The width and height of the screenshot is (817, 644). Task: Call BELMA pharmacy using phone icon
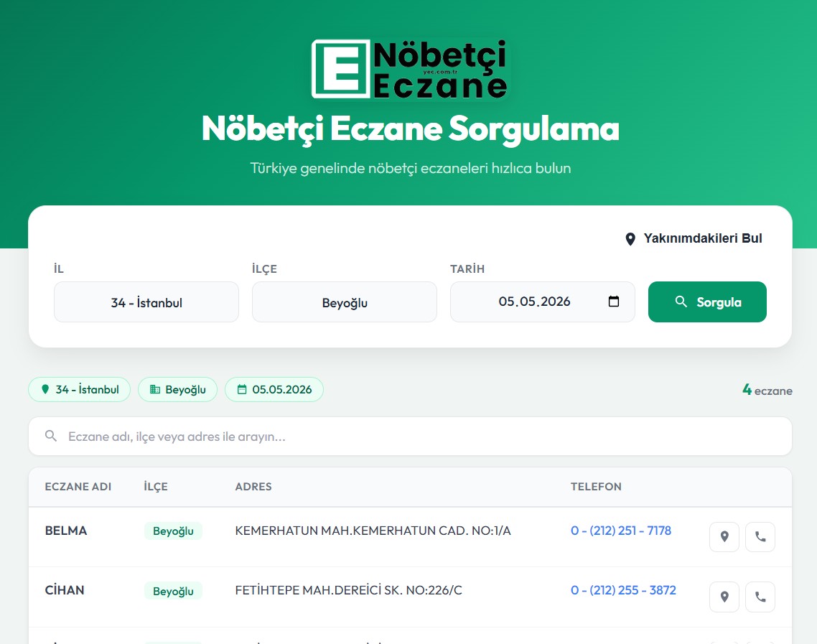[x=760, y=537]
